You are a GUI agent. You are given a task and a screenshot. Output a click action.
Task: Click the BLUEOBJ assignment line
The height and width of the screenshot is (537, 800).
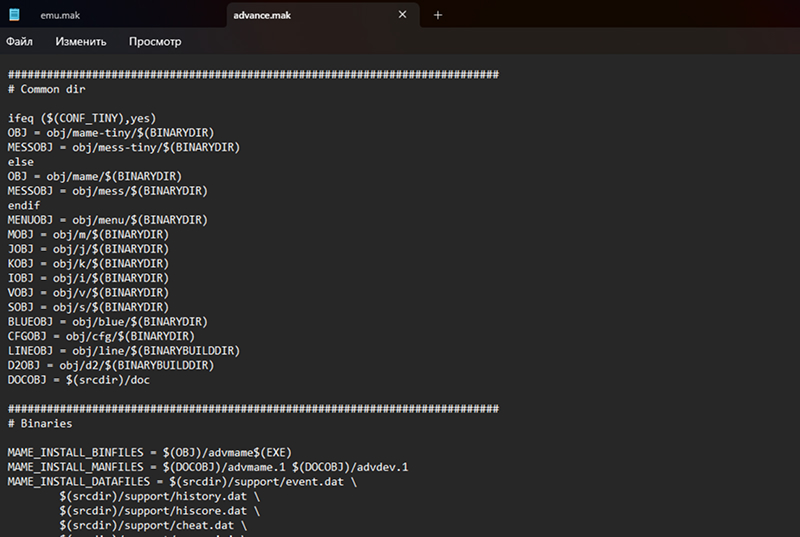[x=107, y=322]
